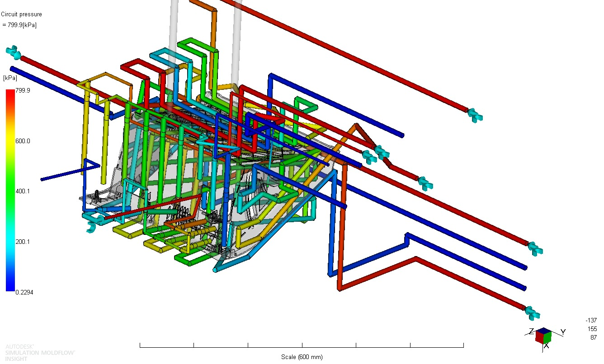Click the scale ruler bar above the label
Viewport: 604px width, 364px height.
(302, 345)
